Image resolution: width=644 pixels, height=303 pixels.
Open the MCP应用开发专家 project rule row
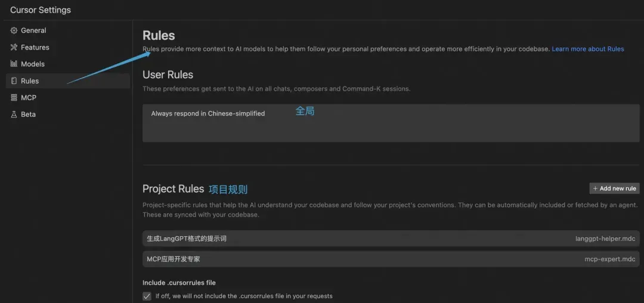pos(391,259)
